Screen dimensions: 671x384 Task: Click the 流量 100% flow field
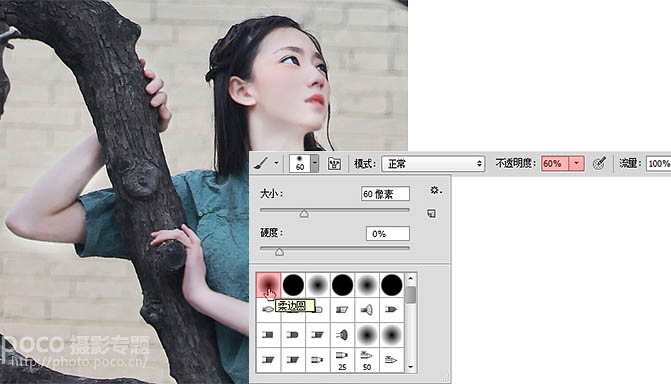[x=658, y=164]
